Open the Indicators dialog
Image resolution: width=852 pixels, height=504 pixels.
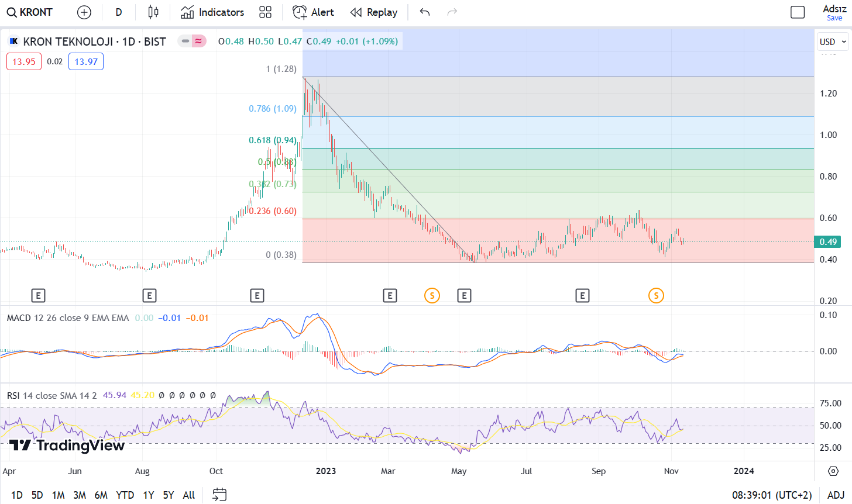pos(212,12)
